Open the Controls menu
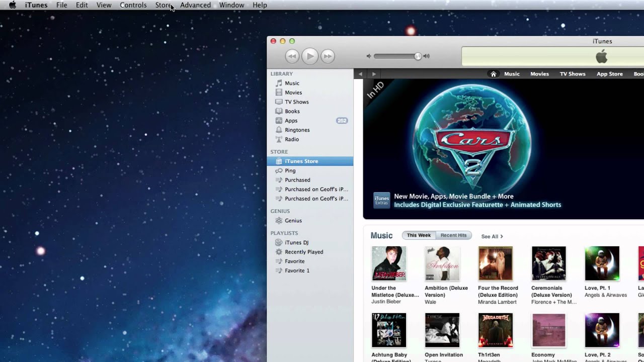This screenshot has height=362, width=644. tap(133, 5)
